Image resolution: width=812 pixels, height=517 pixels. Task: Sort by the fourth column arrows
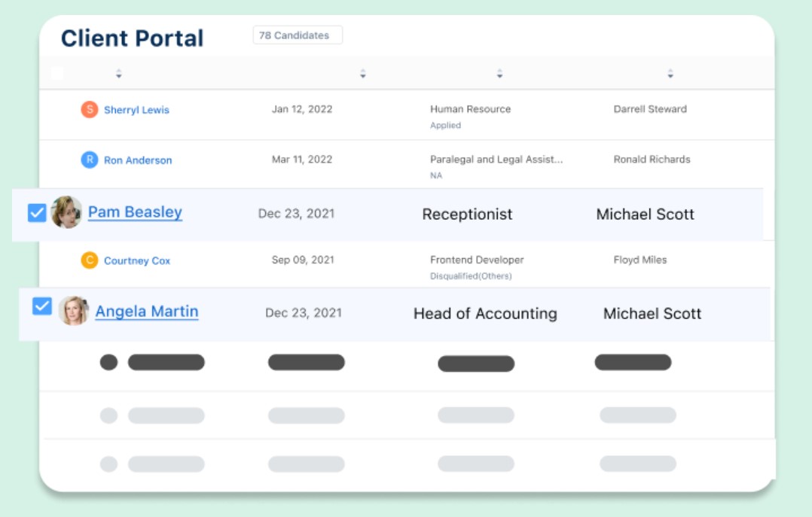click(x=670, y=74)
